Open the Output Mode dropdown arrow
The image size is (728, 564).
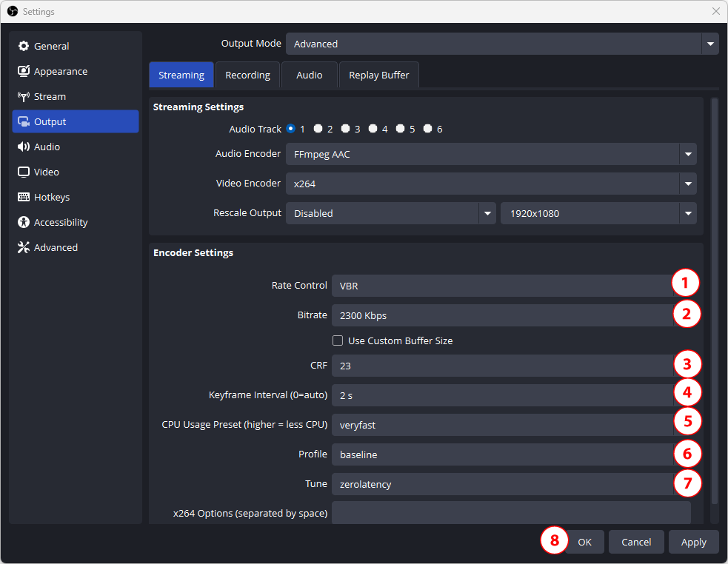coord(710,44)
